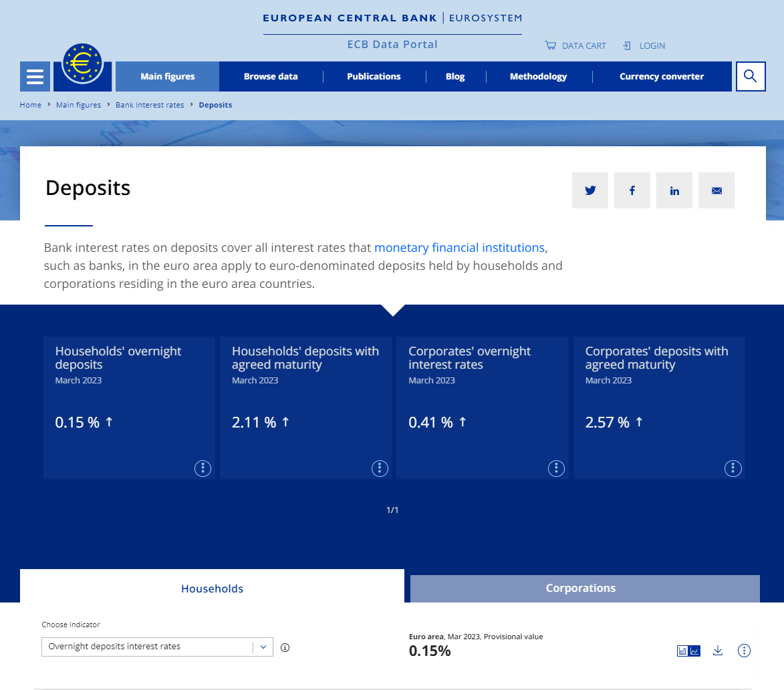Open the monetary financial institutions link
The height and width of the screenshot is (690, 784).
[x=459, y=247]
